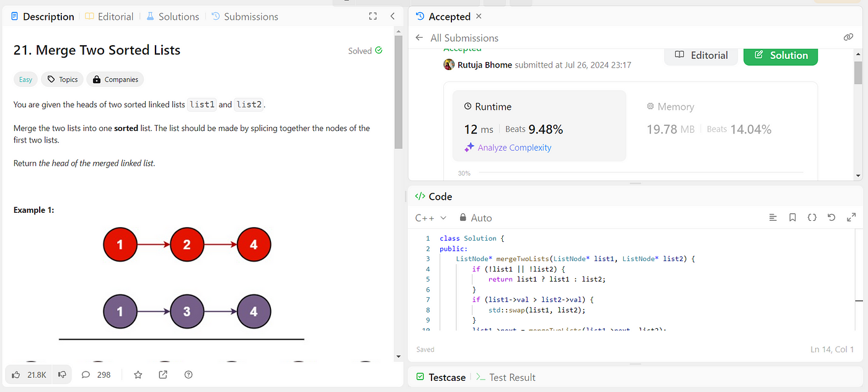Click the green Solution button
868x392 pixels.
(x=781, y=55)
